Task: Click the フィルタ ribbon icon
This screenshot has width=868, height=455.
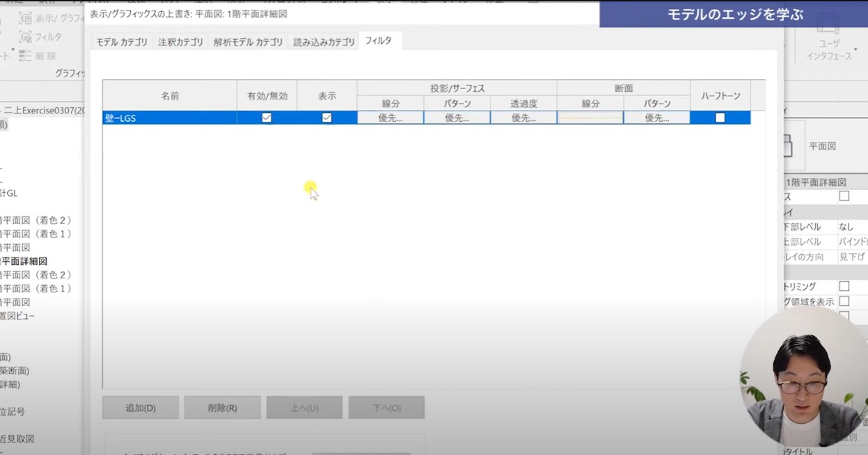Action: tap(26, 37)
